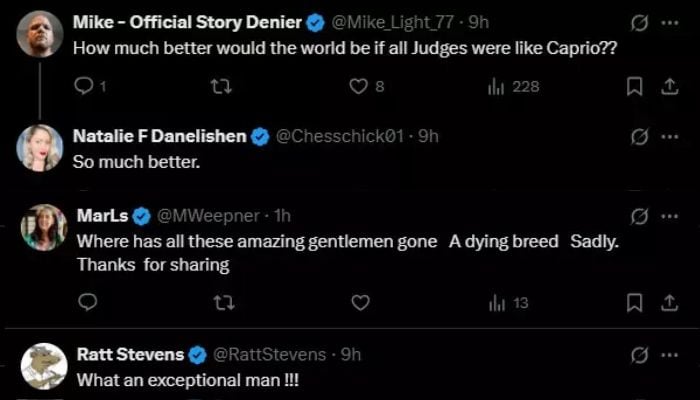Like Mike's tweet with 8 likes
Screen dimensions: 700x400
360,87
